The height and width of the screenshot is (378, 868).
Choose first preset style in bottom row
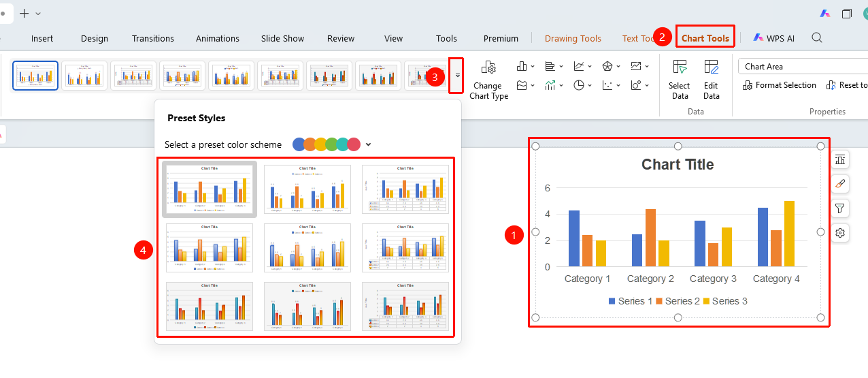tap(210, 306)
